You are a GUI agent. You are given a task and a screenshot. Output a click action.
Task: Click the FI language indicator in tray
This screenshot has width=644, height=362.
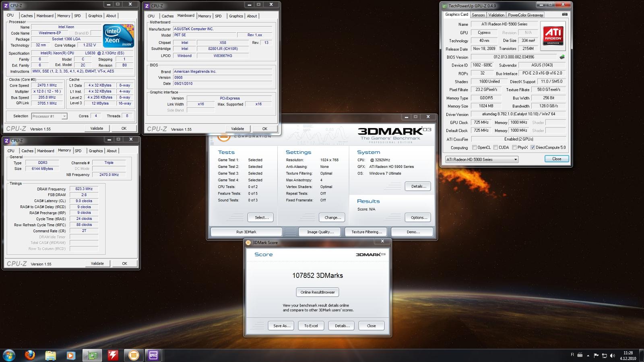pos(572,355)
